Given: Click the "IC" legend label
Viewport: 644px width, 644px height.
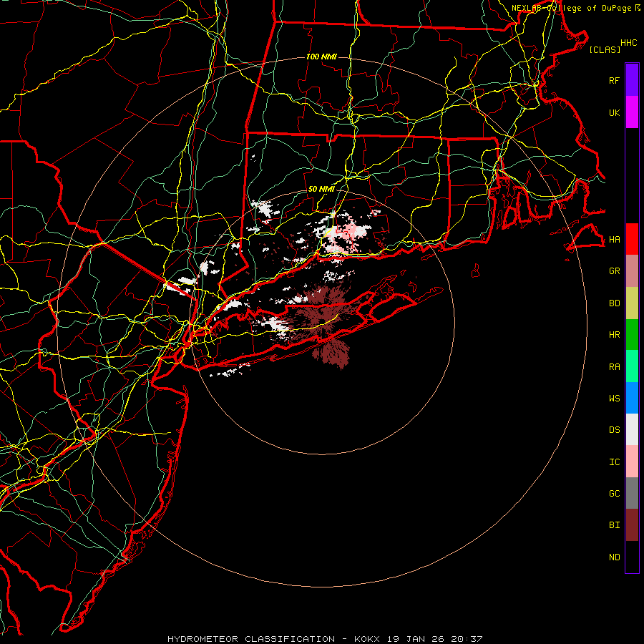Looking at the screenshot, I should (614, 462).
